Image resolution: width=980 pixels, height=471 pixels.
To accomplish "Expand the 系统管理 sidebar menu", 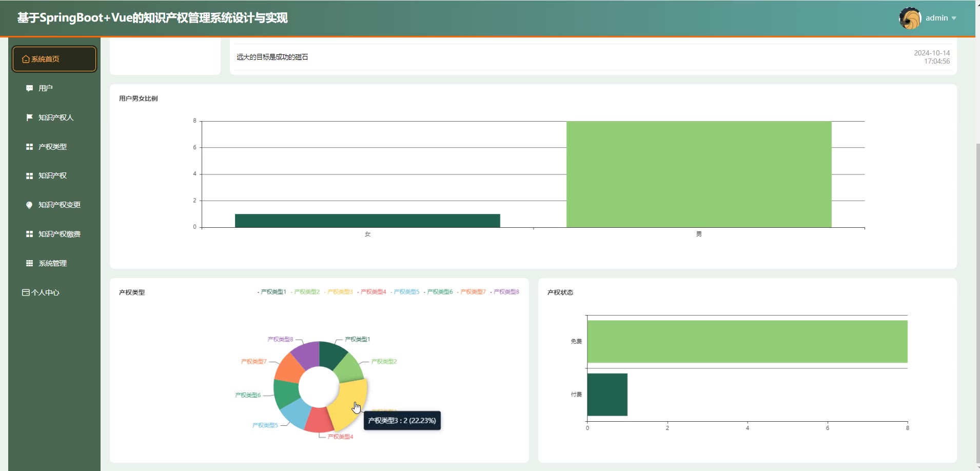I will coord(52,263).
